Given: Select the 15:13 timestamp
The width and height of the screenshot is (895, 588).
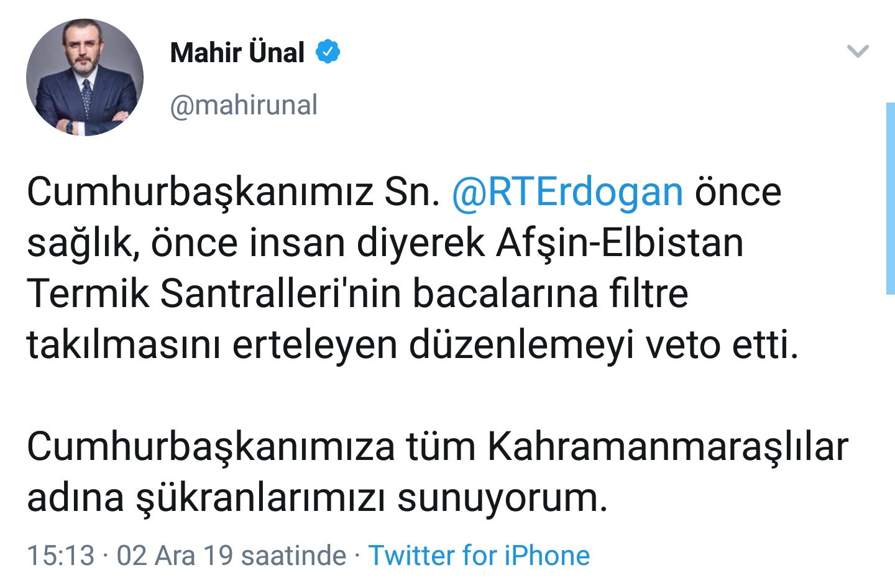Looking at the screenshot, I should [x=60, y=555].
